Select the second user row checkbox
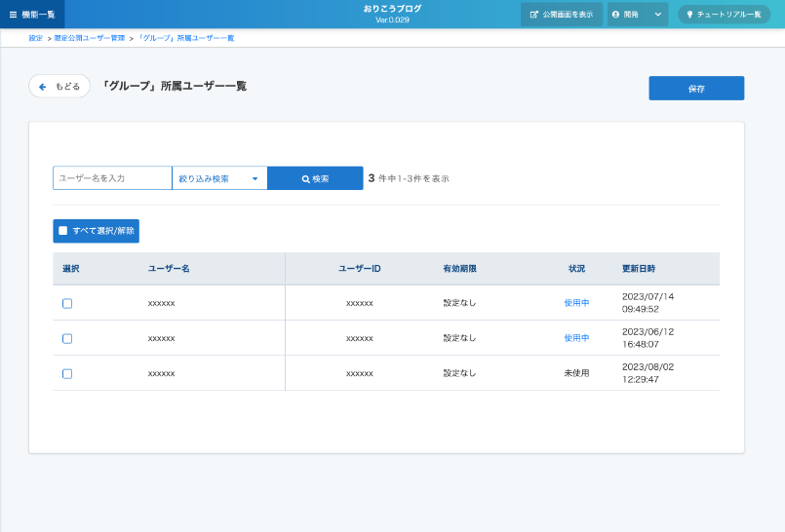 pos(67,338)
